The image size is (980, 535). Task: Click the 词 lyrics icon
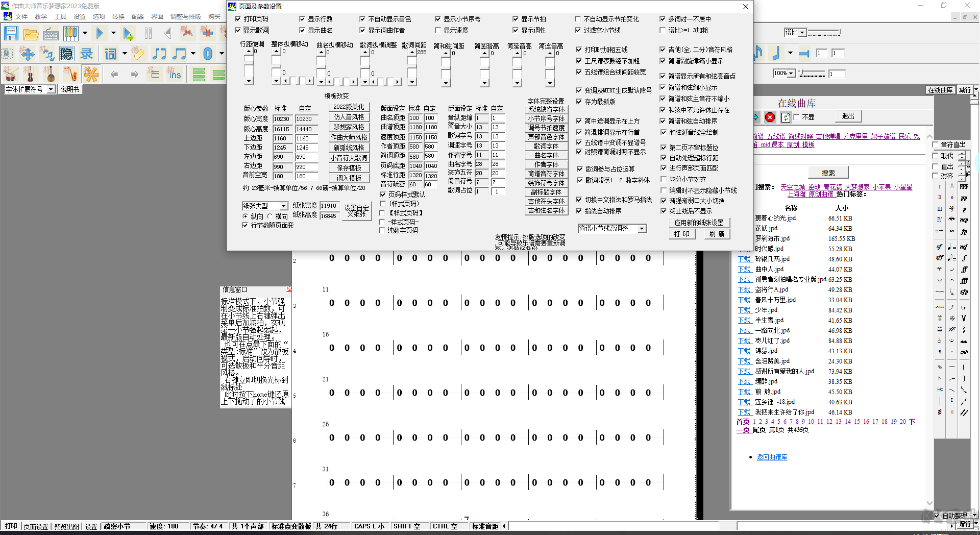(x=110, y=54)
